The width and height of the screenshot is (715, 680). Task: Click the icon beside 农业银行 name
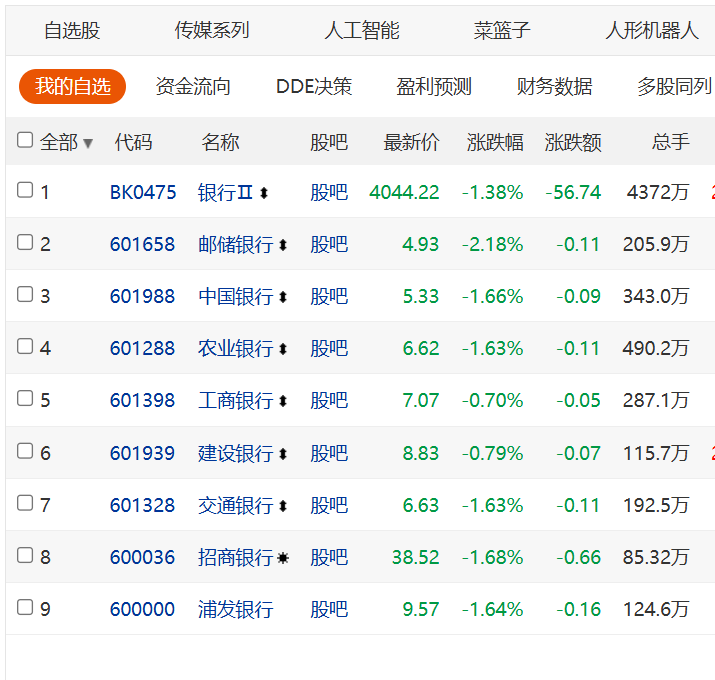pyautogui.click(x=283, y=349)
